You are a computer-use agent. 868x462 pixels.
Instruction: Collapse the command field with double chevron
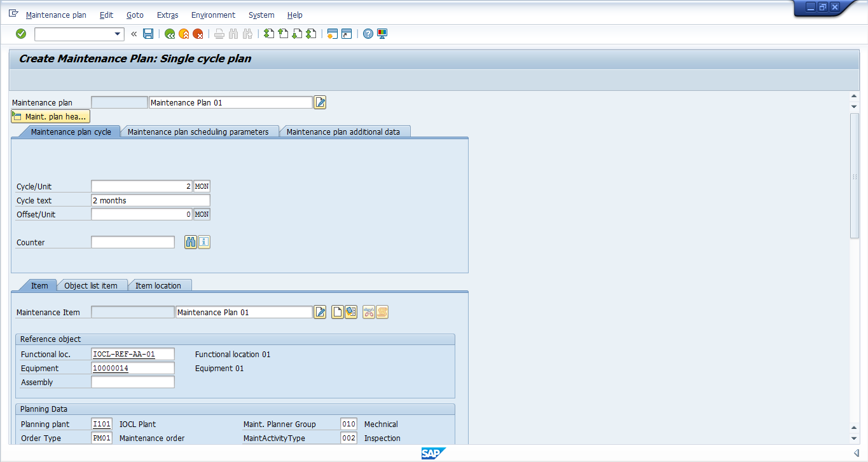coord(134,34)
